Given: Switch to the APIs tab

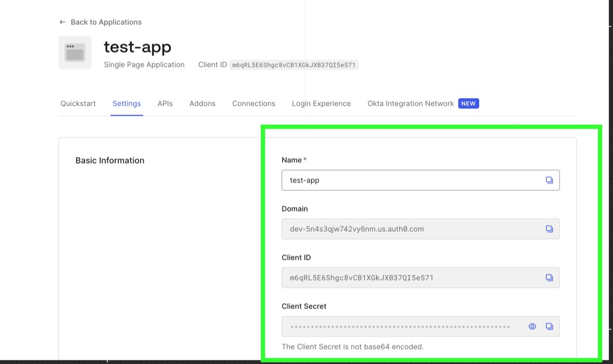Looking at the screenshot, I should coord(165,104).
